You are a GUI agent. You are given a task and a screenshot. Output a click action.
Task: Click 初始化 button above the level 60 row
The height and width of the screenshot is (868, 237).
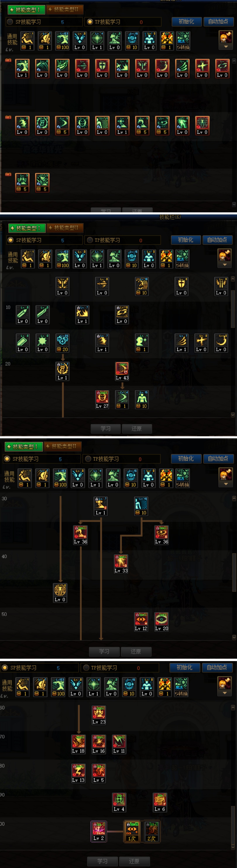[x=184, y=667]
